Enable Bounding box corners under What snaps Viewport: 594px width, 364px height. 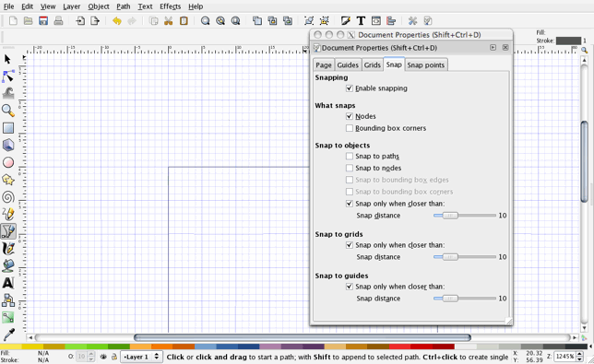tap(350, 128)
